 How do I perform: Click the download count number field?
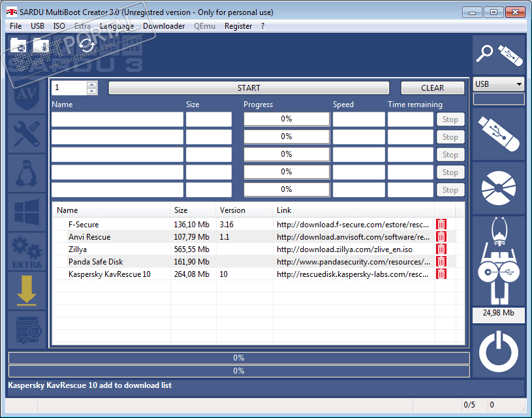[x=70, y=88]
